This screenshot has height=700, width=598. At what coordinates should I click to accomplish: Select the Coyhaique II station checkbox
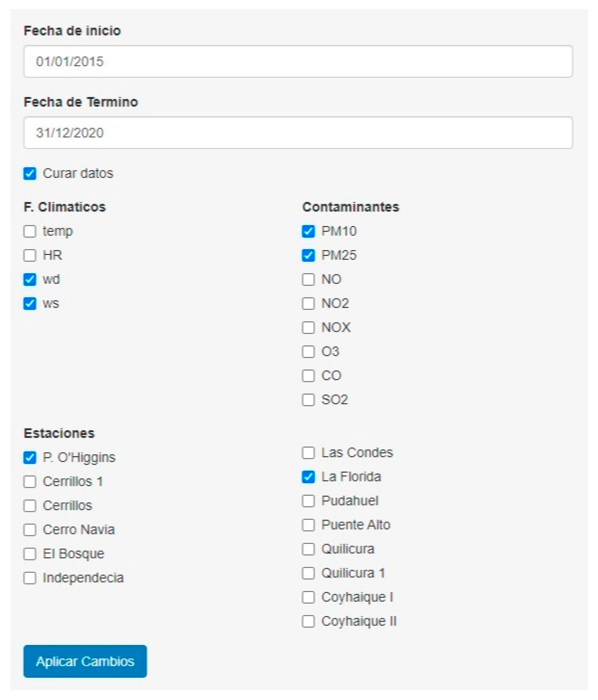pos(308,621)
